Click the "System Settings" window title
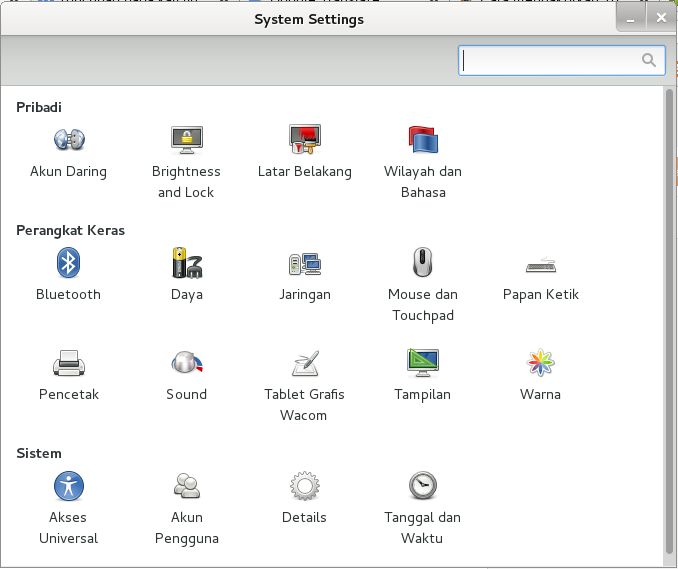The height and width of the screenshot is (569, 678). pyautogui.click(x=309, y=19)
